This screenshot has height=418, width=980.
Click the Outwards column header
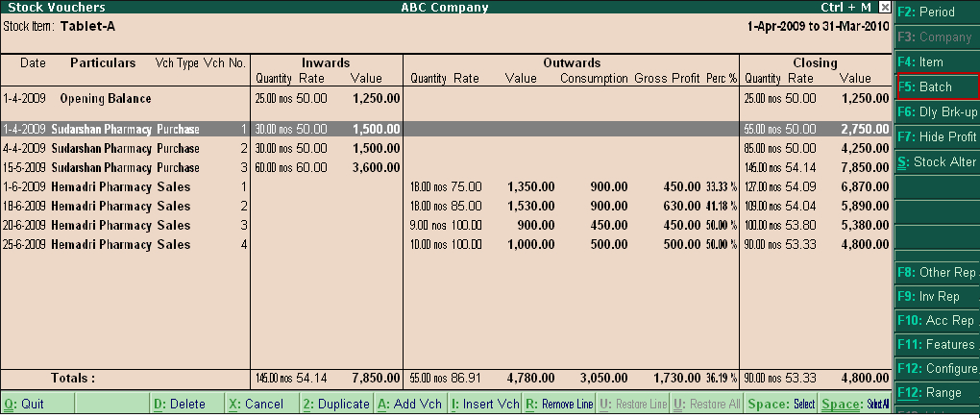572,63
